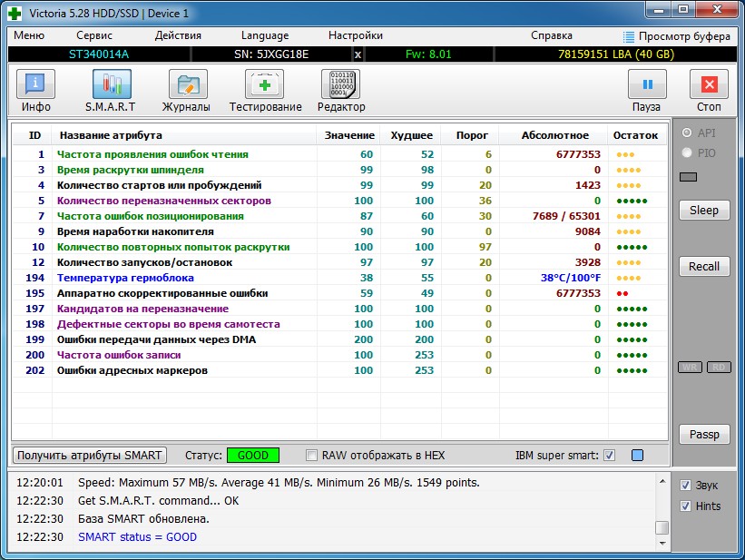Image resolution: width=745 pixels, height=560 pixels.
Task: Click the blue square color indicator
Action: (x=638, y=456)
